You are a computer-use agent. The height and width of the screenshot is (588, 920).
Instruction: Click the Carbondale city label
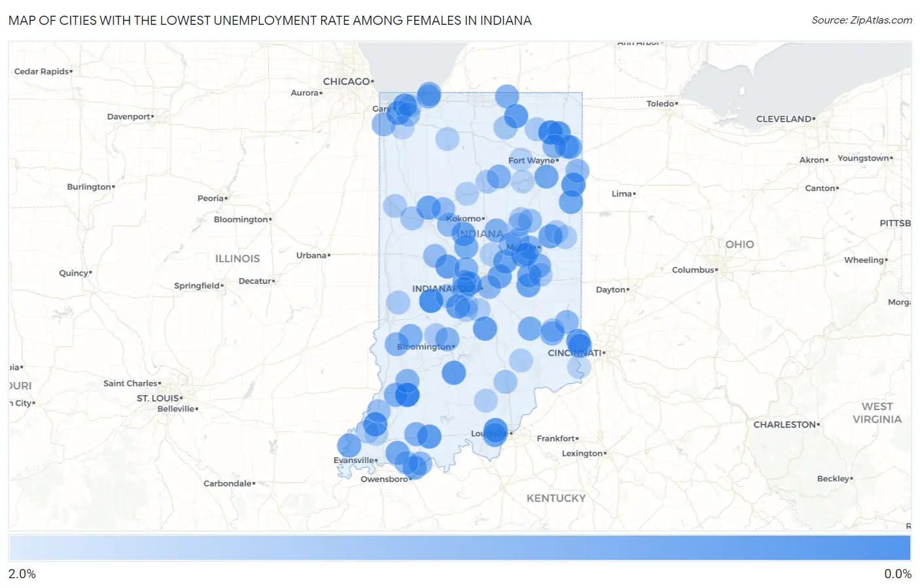point(228,483)
